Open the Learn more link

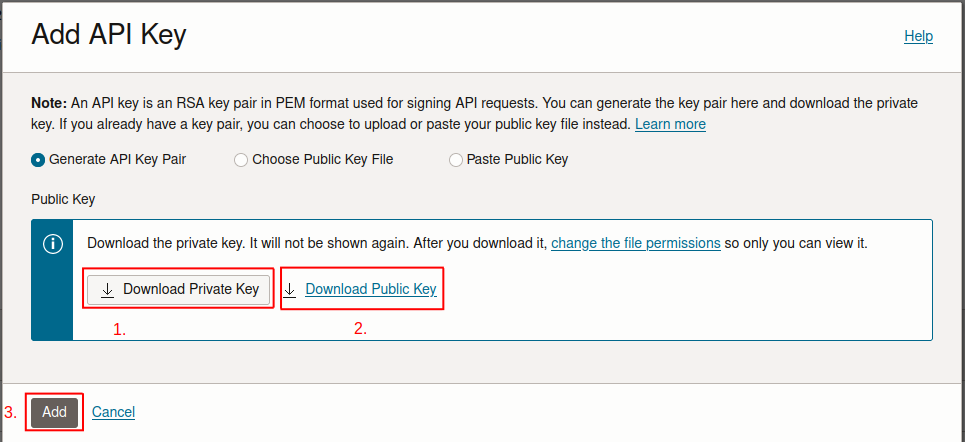pos(670,124)
